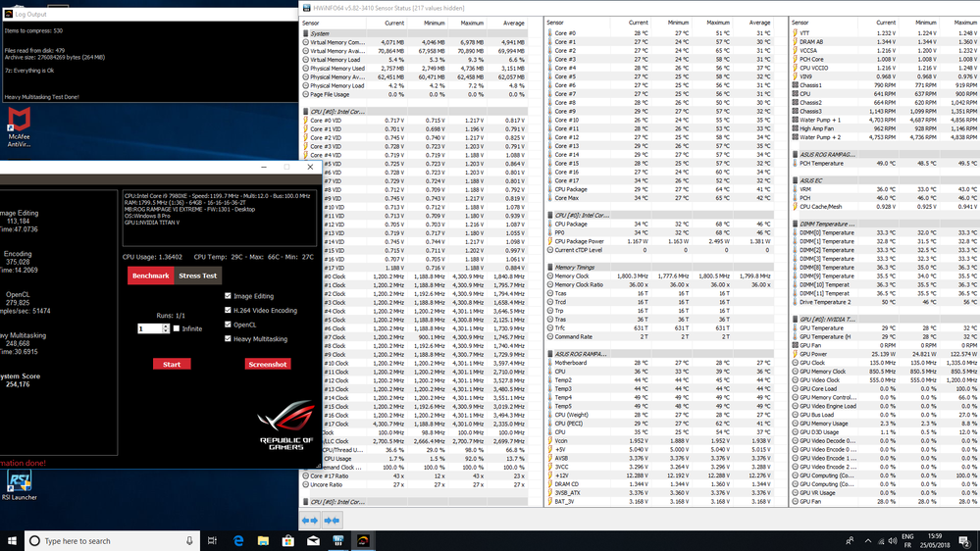Close the RealBench window
The width and height of the screenshot is (980, 551).
coord(310,167)
